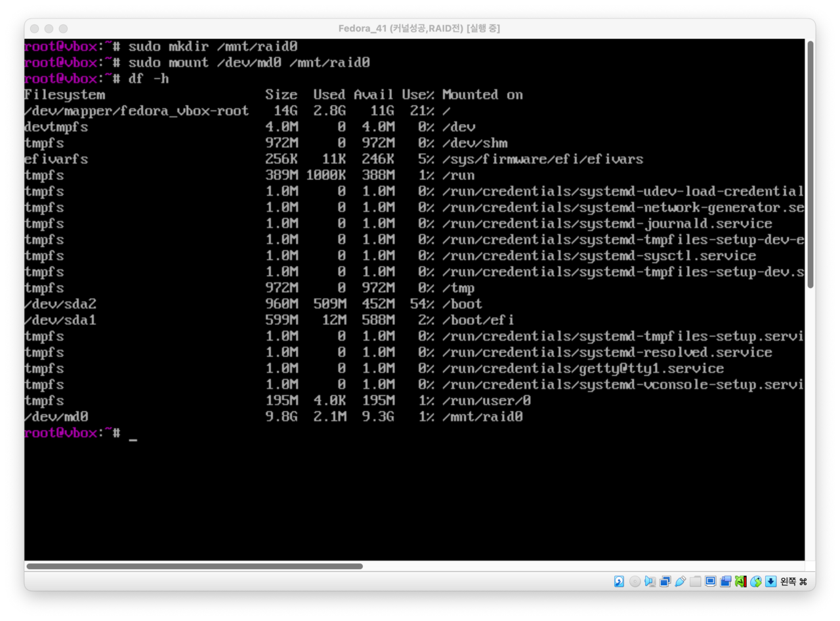Zoom the VM window using green button
The image size is (840, 621).
63,28
